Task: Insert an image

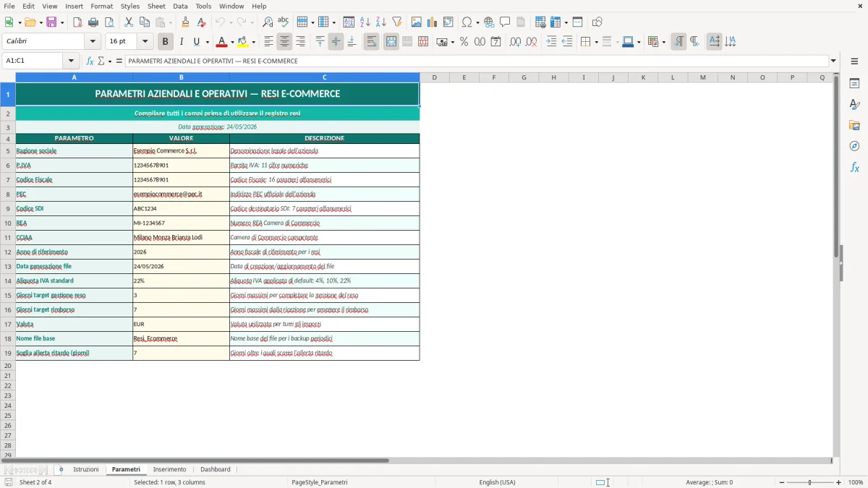Action: point(417,22)
